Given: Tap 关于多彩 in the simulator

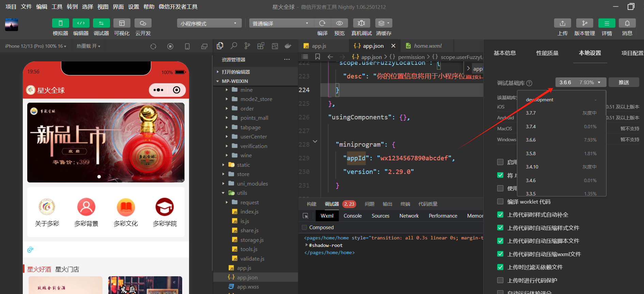Looking at the screenshot, I should pyautogui.click(x=47, y=213).
